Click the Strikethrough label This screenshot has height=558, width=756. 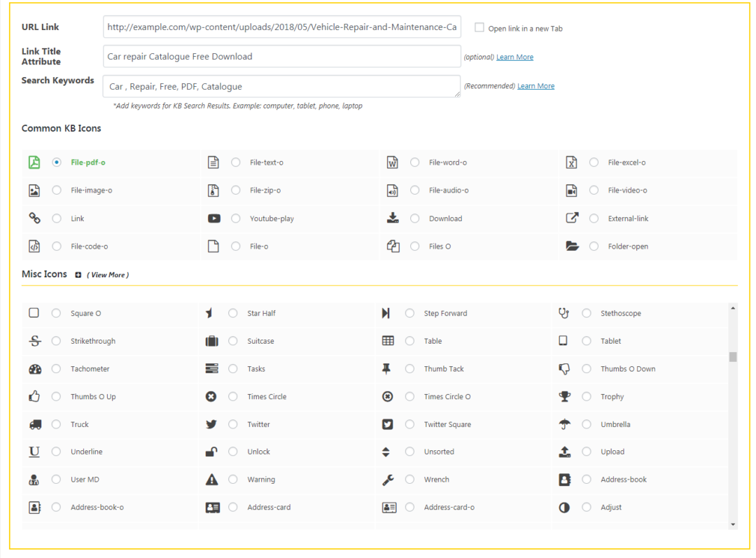tap(93, 341)
